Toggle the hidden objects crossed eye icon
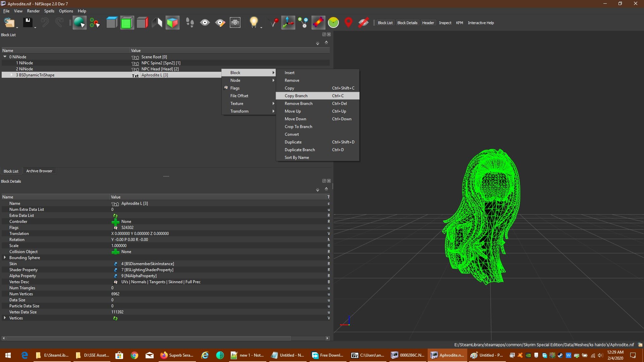Screen dimensions: 644x362 coord(363,23)
